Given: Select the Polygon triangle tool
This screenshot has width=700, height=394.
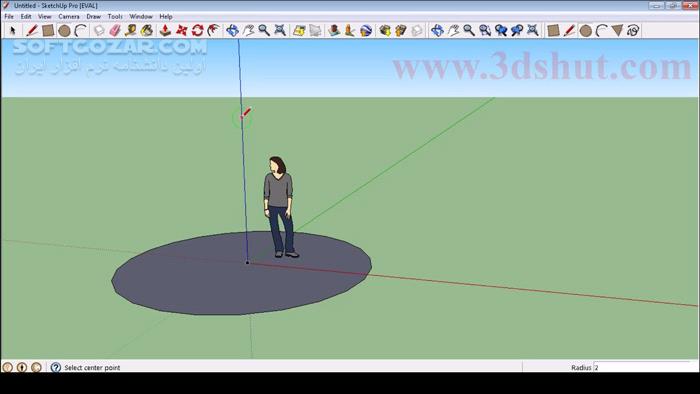Looking at the screenshot, I should pos(617,30).
